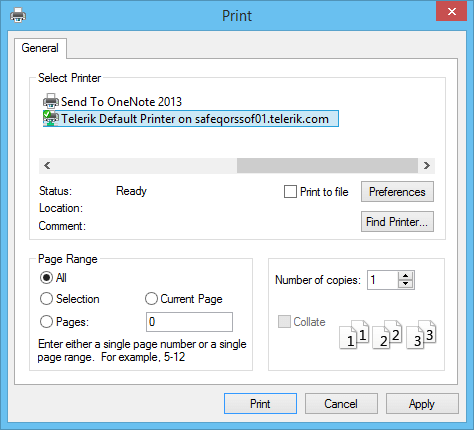Select the Pages radio button
The width and height of the screenshot is (474, 430).
click(46, 322)
